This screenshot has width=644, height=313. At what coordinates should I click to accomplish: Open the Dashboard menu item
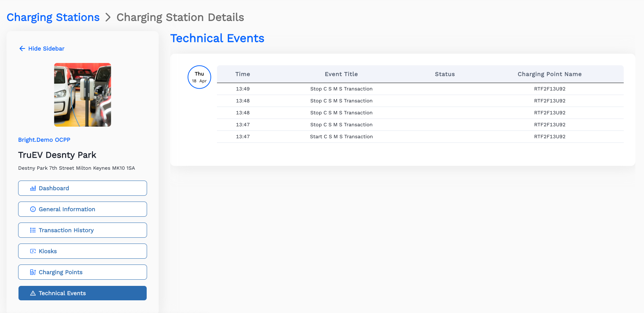pyautogui.click(x=83, y=188)
